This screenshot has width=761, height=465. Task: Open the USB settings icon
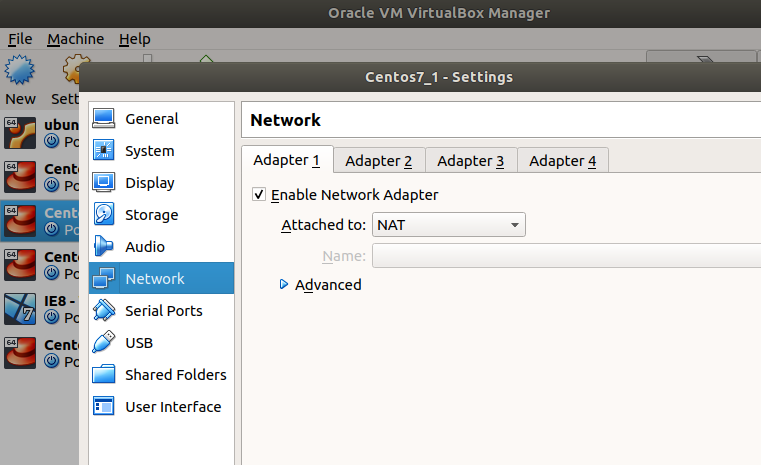[104, 343]
